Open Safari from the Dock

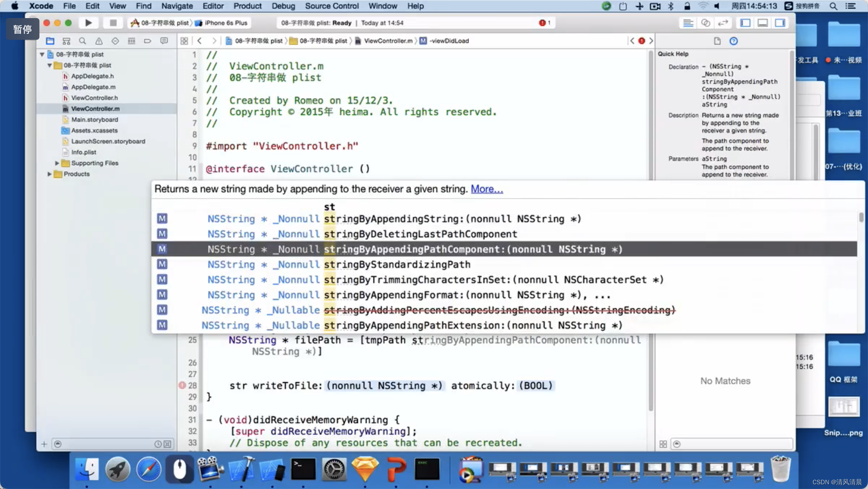149,469
